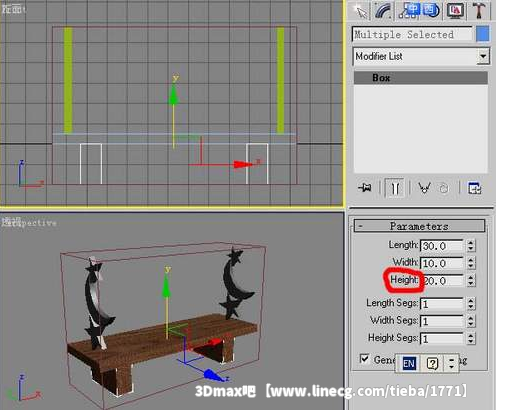This screenshot has height=410, width=507.
Task: Open the blue object color swatch
Action: [x=482, y=34]
